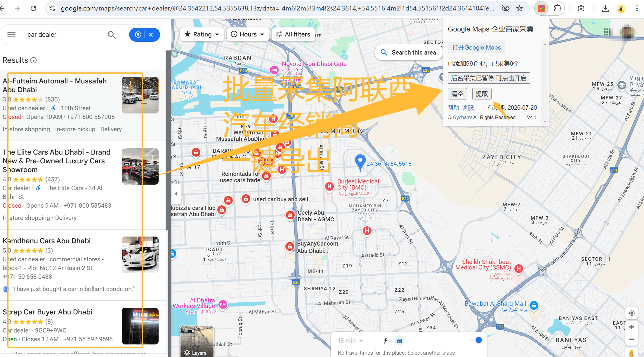Click Kamdhenu Cars white car photo
The height and width of the screenshot is (357, 644).
click(x=140, y=255)
